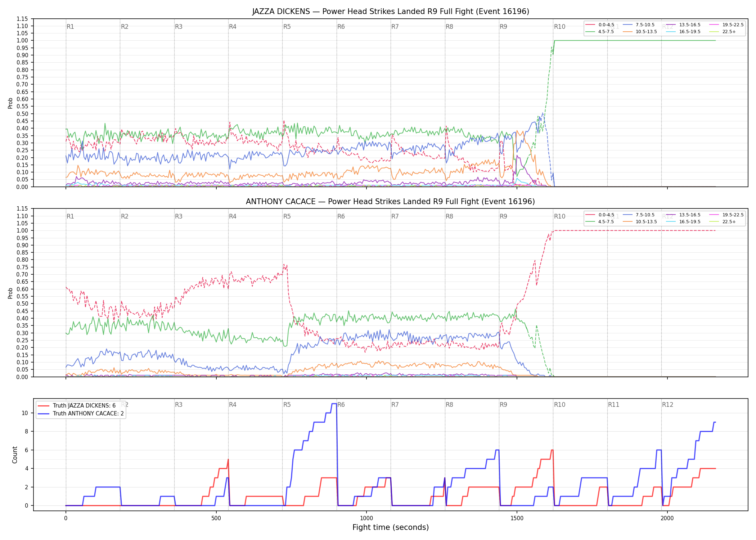Select the 0.0-4.5 legend entry in the Cacace chart
This screenshot has width=756, height=540.
tap(600, 215)
